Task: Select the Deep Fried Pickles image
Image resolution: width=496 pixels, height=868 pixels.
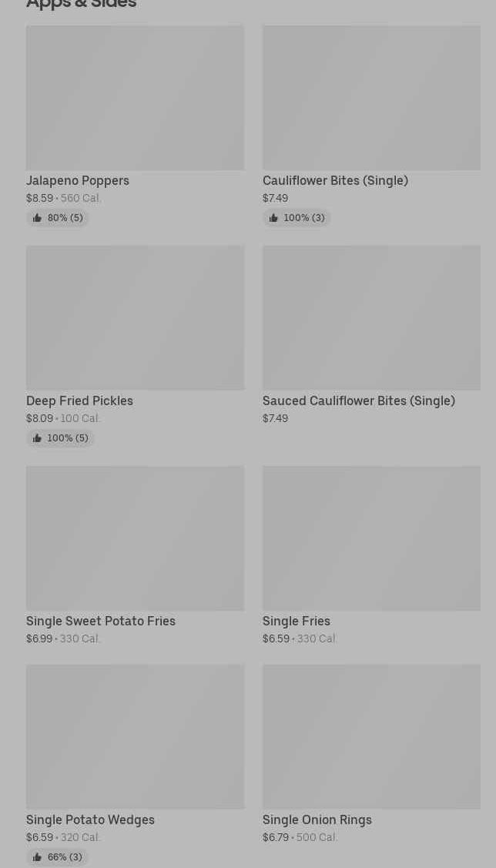Action: (135, 317)
